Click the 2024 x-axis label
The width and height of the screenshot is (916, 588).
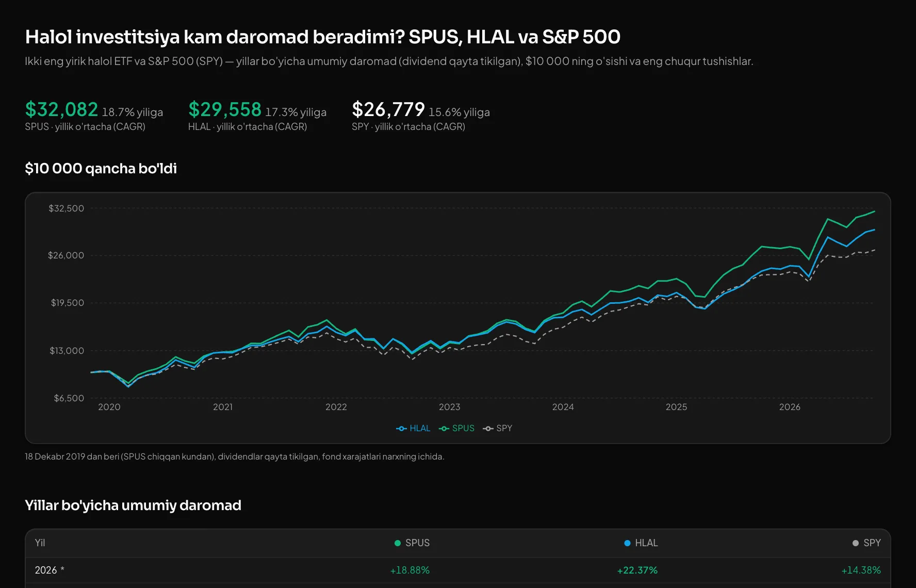tap(563, 407)
